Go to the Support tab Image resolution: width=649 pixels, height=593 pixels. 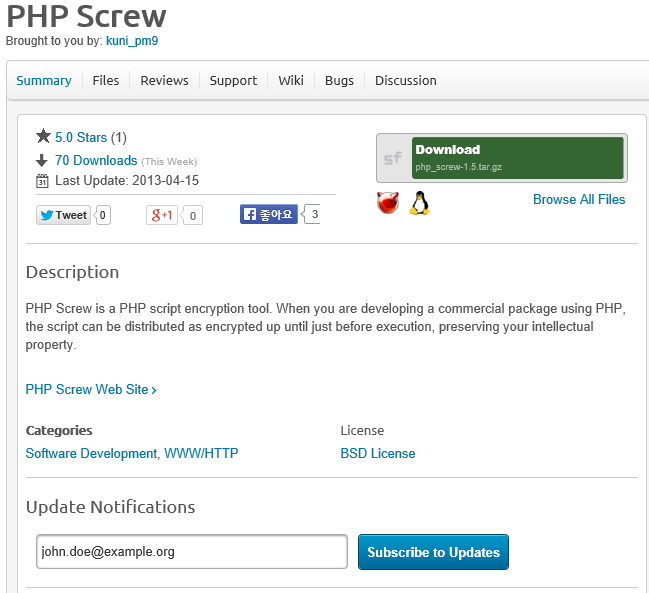pyautogui.click(x=233, y=80)
